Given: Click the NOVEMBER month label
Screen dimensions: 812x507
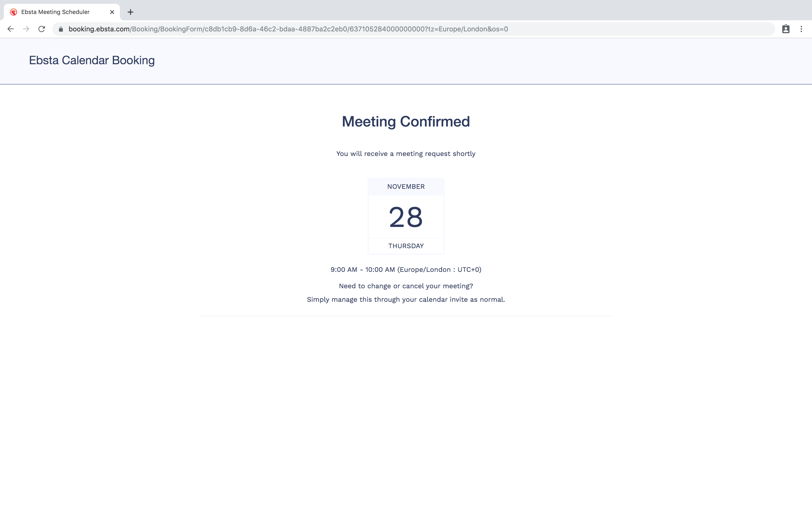Looking at the screenshot, I should 406,186.
